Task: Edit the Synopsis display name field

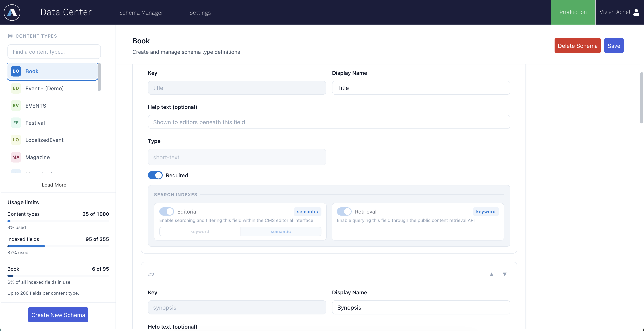Action: [421, 308]
